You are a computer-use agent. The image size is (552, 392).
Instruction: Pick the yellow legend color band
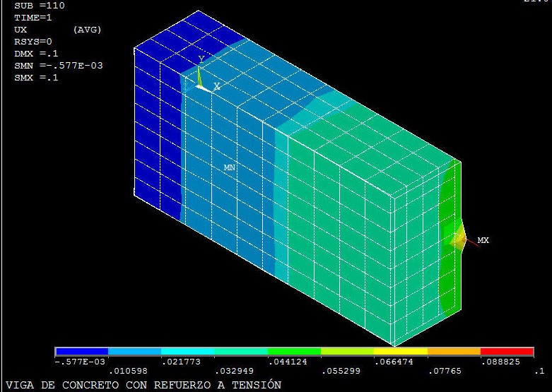pos(400,351)
